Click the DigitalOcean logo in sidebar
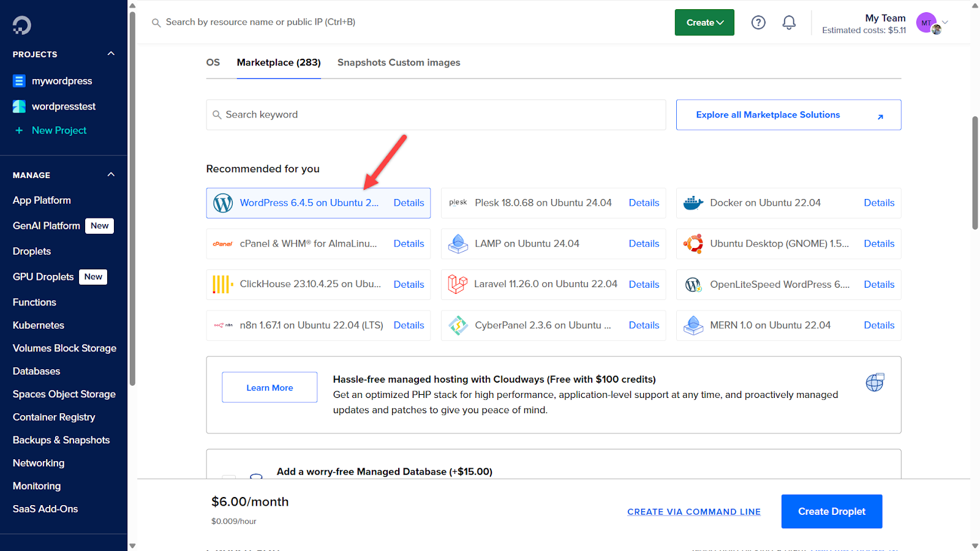The image size is (980, 551). pyautogui.click(x=21, y=25)
